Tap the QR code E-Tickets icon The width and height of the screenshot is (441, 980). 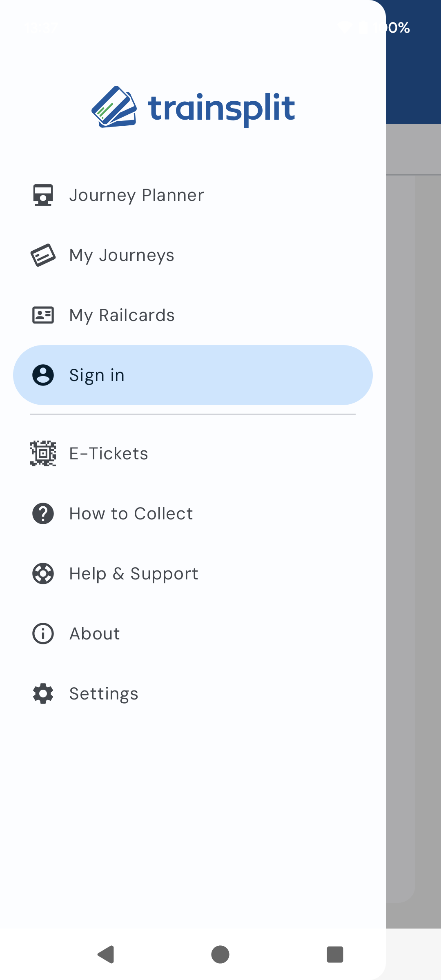click(x=43, y=454)
